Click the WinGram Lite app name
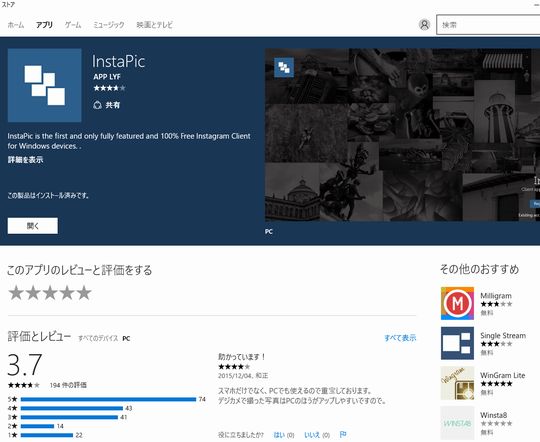Image resolution: width=540 pixels, height=442 pixels. [503, 375]
